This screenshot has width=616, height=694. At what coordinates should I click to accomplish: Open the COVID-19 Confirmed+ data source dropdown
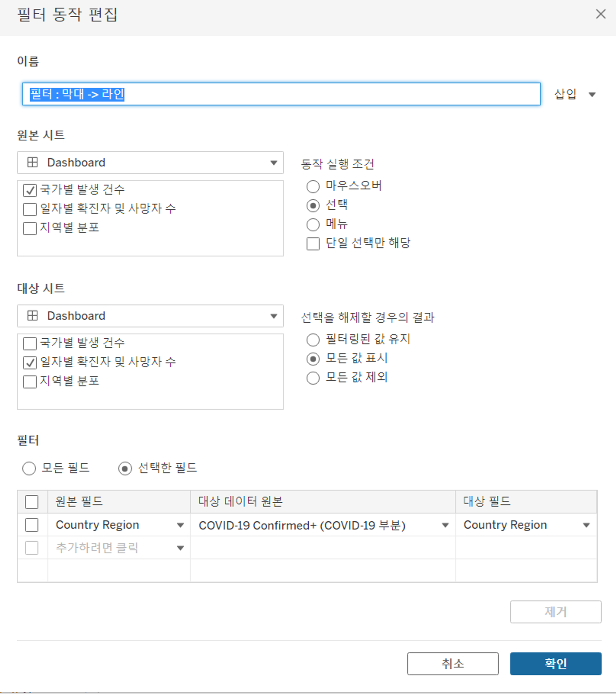[x=323, y=525]
